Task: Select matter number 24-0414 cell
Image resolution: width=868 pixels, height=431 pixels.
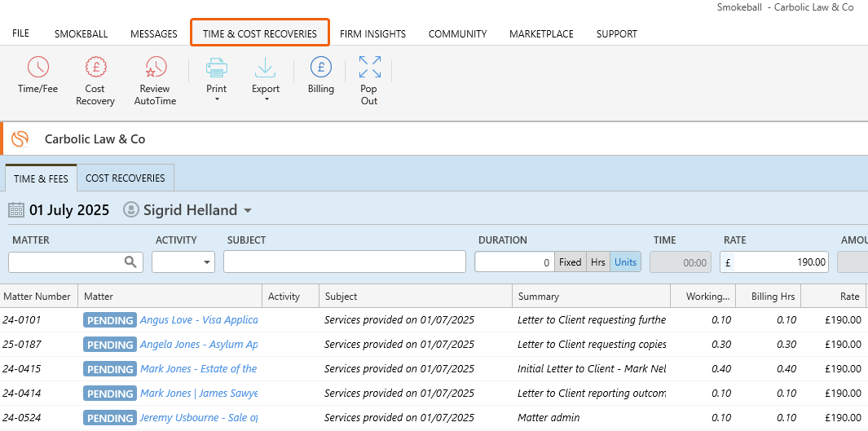Action: pyautogui.click(x=21, y=393)
